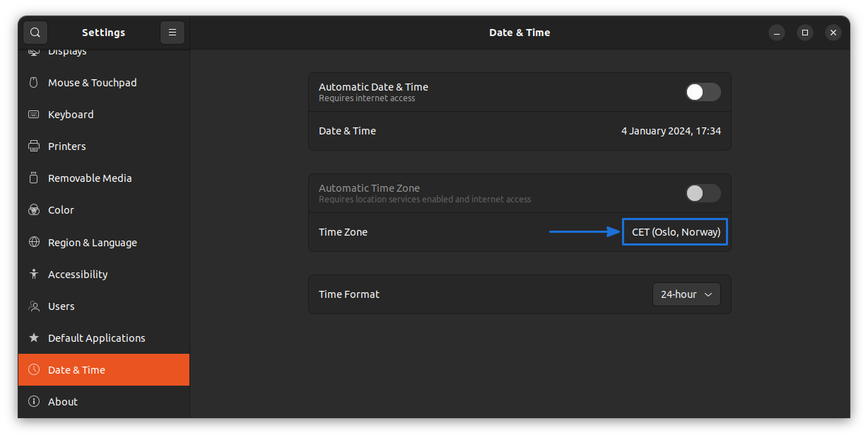Open the Color settings icon

pyautogui.click(x=33, y=209)
